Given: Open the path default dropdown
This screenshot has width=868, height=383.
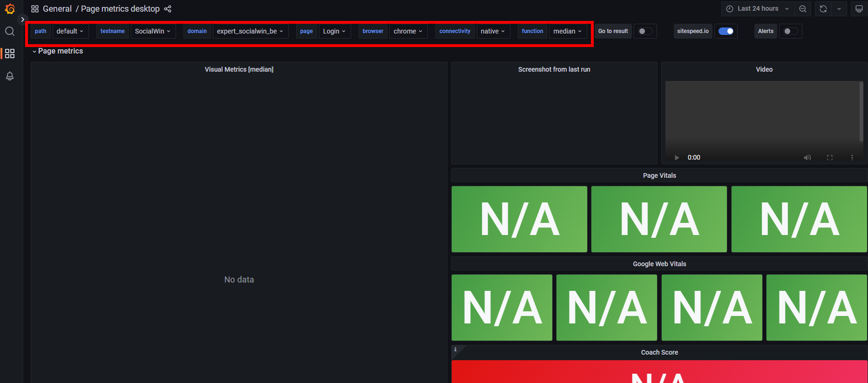Looking at the screenshot, I should [x=70, y=31].
